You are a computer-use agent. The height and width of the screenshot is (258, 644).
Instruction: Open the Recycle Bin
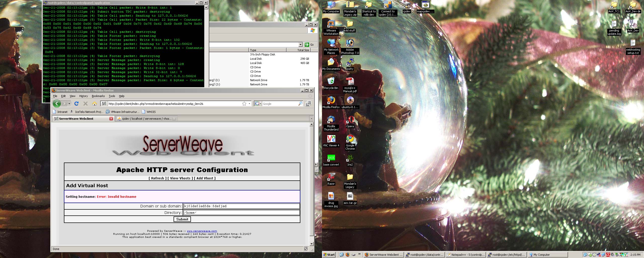click(331, 84)
